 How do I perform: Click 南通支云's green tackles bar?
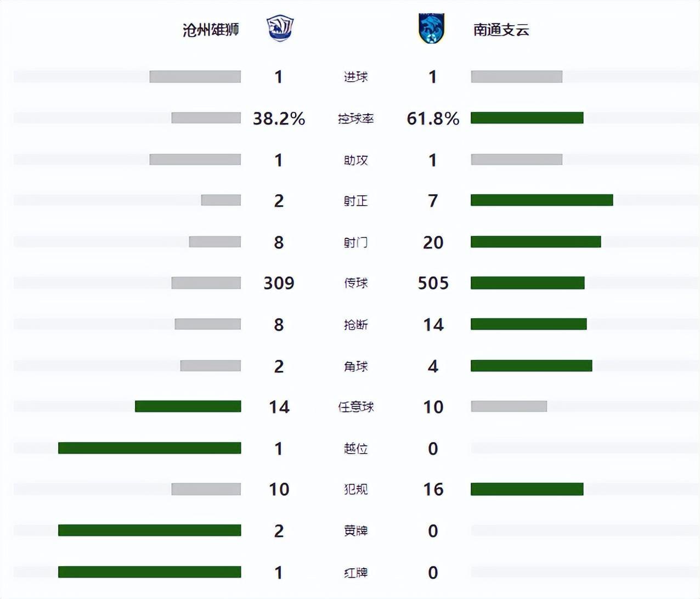tap(528, 324)
